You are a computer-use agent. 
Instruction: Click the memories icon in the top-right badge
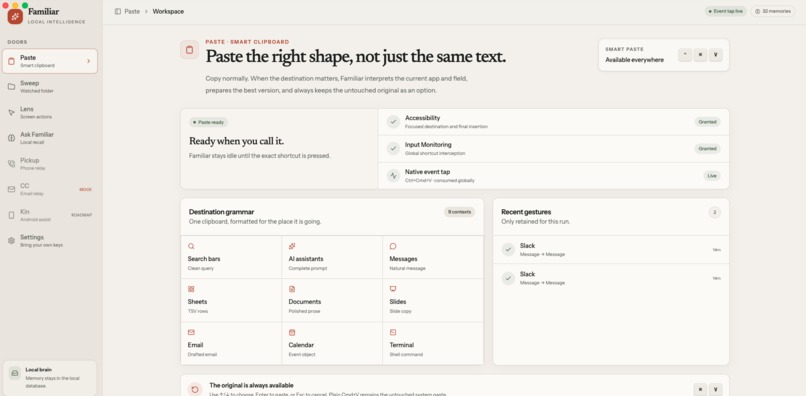click(x=758, y=11)
